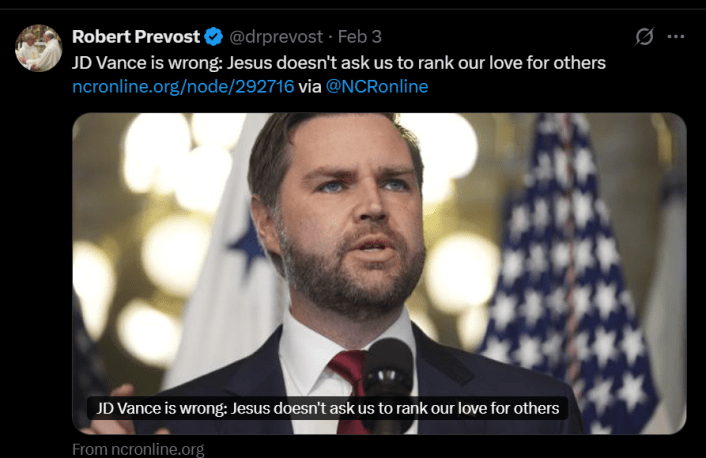This screenshot has height=458, width=706.
Task: Open the three-dot More options menu
Action: click(676, 37)
